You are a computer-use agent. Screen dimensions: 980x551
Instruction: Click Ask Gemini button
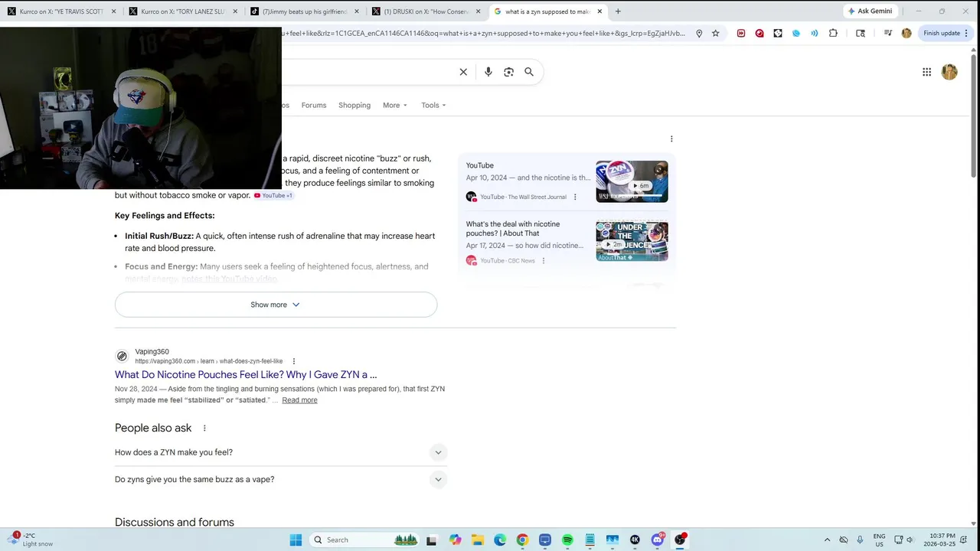870,11
